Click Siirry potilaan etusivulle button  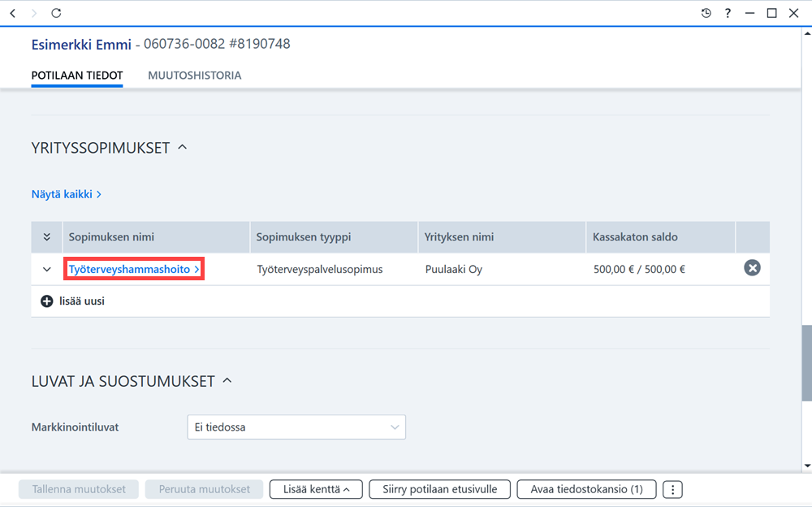(x=439, y=489)
